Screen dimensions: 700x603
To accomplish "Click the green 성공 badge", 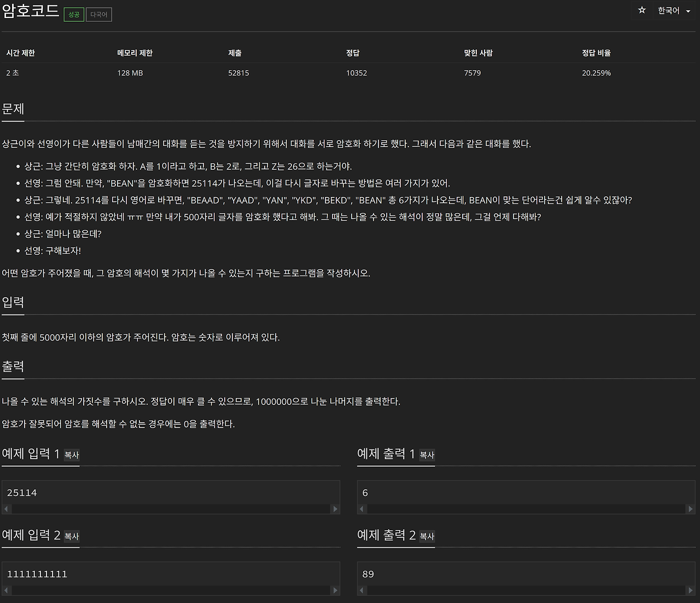I will 74,15.
